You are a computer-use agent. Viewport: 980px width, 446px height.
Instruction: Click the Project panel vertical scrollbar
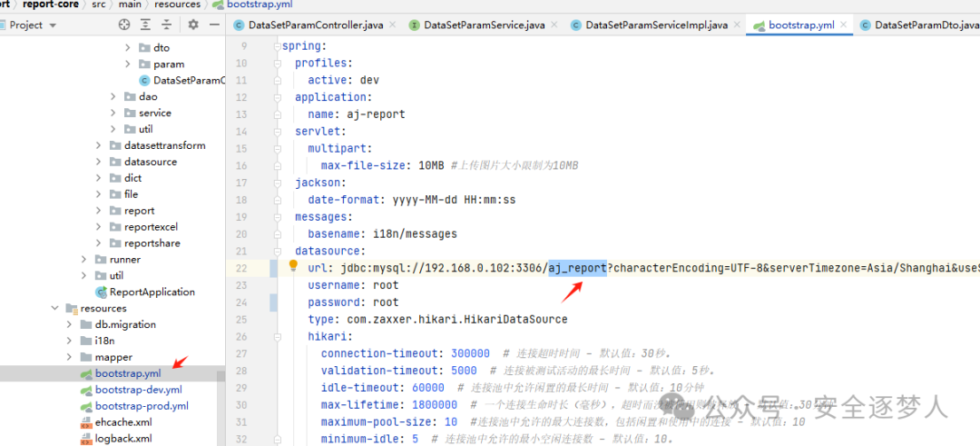pyautogui.click(x=220, y=407)
